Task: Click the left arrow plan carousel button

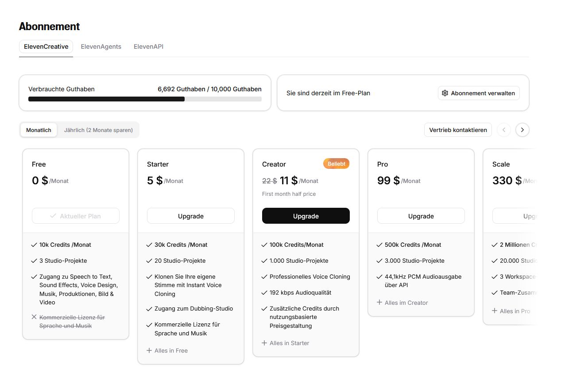Action: point(504,130)
